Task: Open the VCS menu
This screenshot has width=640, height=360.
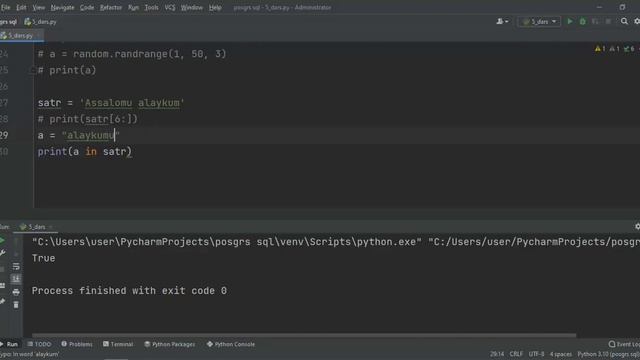Action: [170, 7]
